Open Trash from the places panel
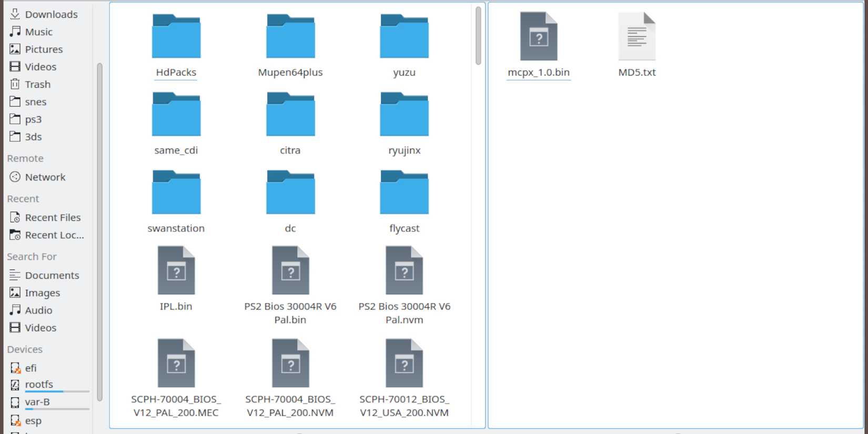The width and height of the screenshot is (868, 434). point(38,84)
